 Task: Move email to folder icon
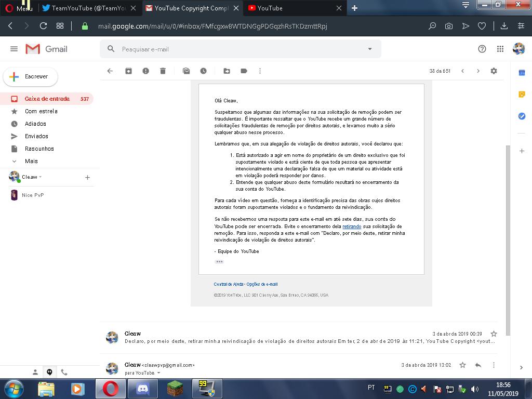[227, 71]
